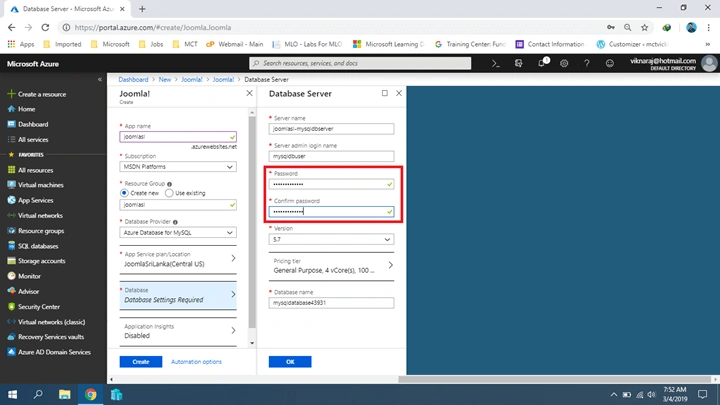
Task: Open the Subscription dropdown
Action: coord(178,167)
